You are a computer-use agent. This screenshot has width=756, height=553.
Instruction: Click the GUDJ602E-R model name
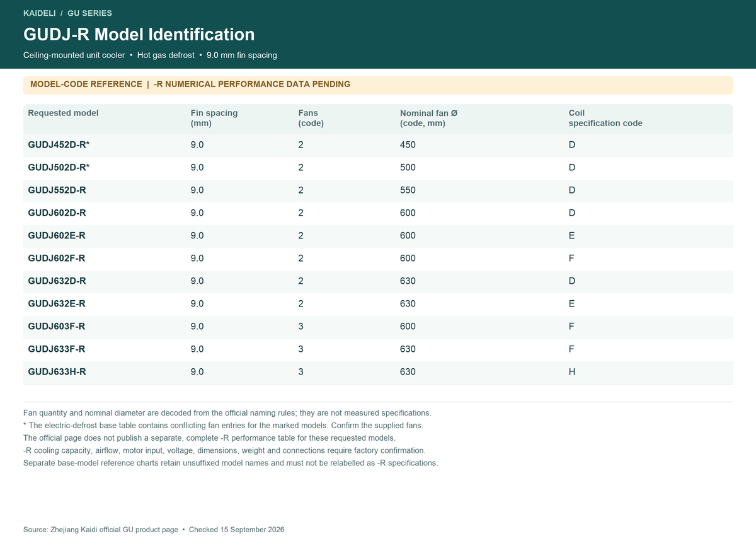click(57, 236)
